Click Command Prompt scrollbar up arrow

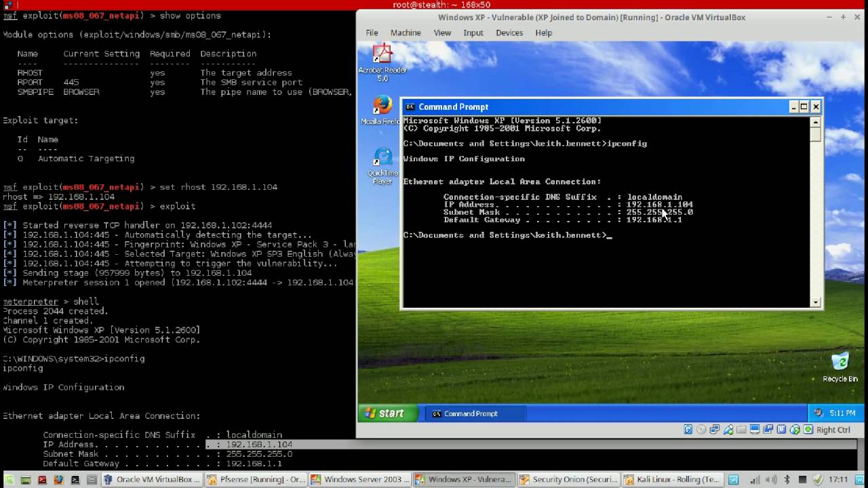point(816,122)
